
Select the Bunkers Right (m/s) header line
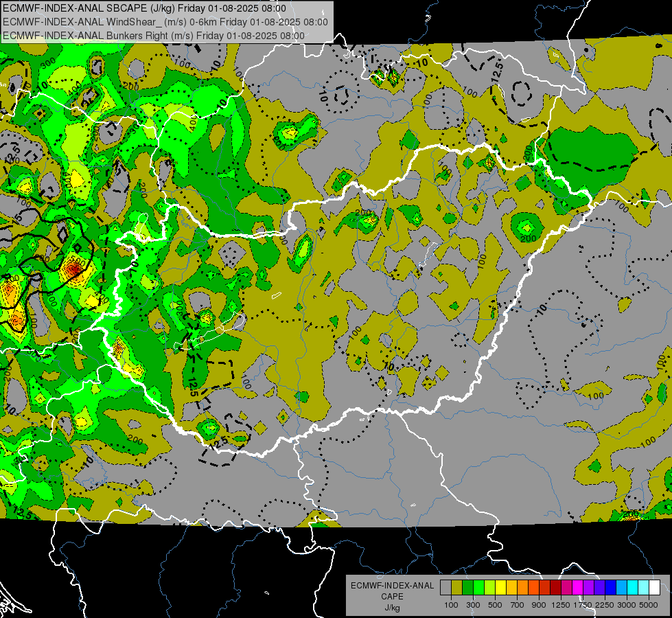(154, 36)
